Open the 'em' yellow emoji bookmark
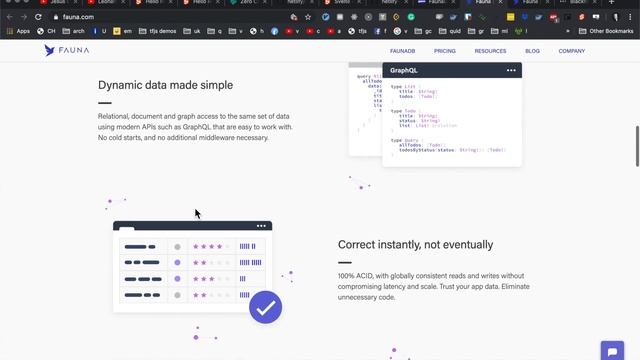Screen dimensions: 640x360 122,31
